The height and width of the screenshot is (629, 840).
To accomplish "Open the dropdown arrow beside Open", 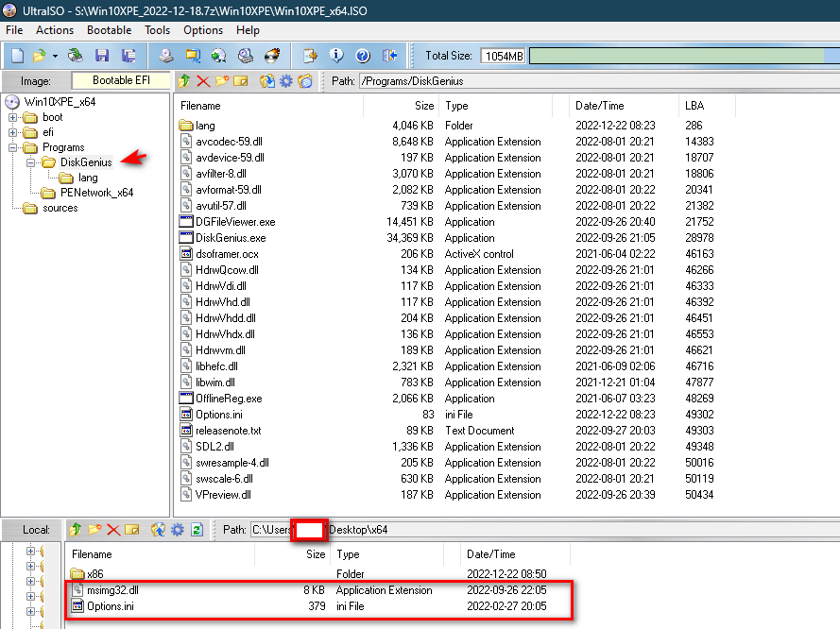I will pos(55,56).
